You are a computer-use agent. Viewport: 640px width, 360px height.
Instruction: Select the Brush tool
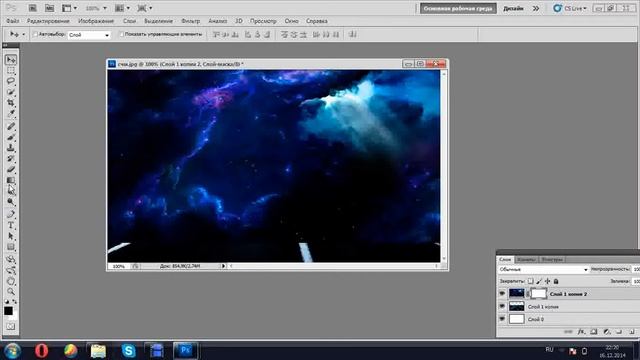[11, 137]
